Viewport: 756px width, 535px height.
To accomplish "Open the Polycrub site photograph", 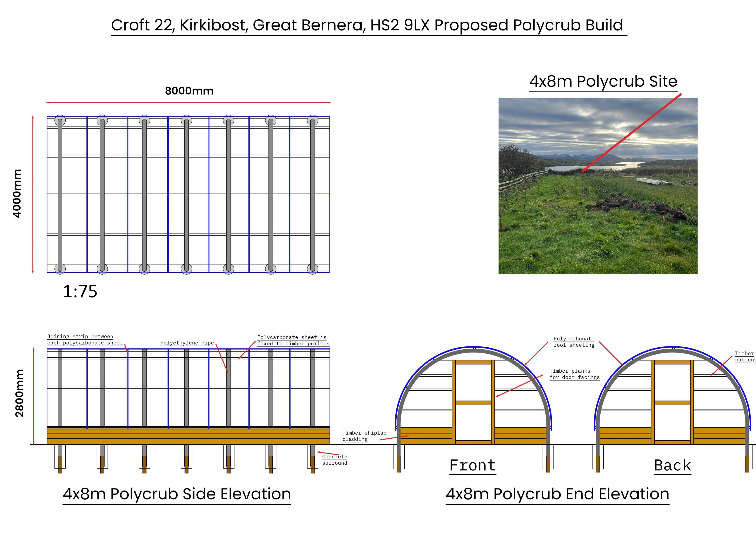I will [598, 186].
